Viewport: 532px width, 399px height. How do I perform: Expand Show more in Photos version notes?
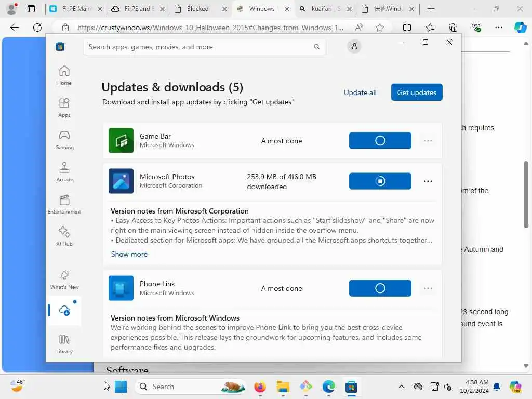tap(129, 254)
